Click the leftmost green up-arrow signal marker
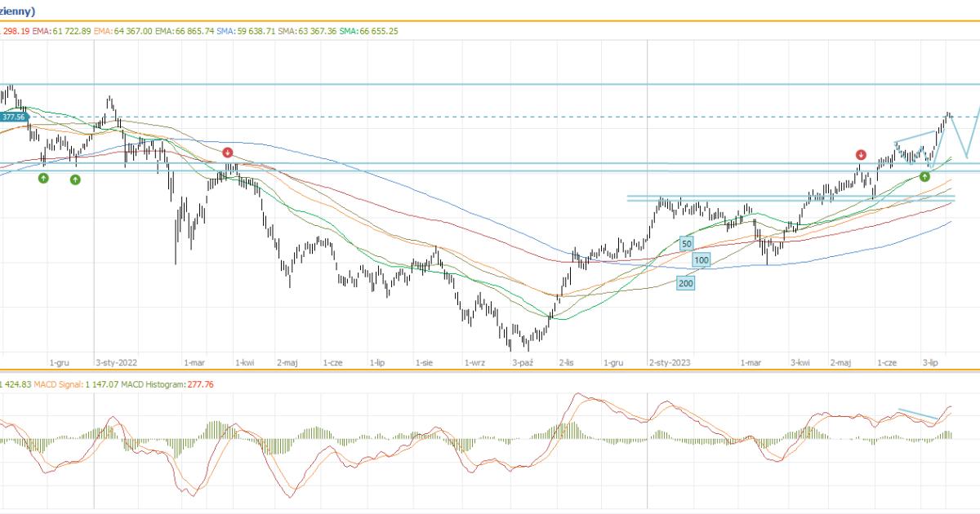The width and height of the screenshot is (980, 514). [x=43, y=178]
